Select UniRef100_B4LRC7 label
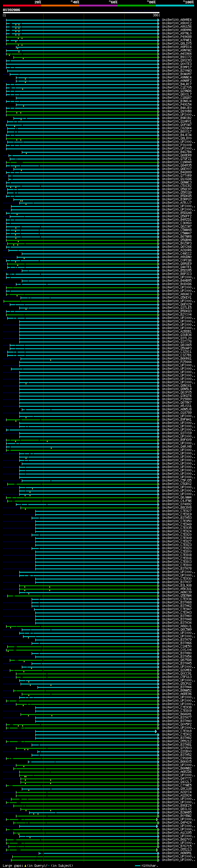197x868 pixels. coord(177,84)
